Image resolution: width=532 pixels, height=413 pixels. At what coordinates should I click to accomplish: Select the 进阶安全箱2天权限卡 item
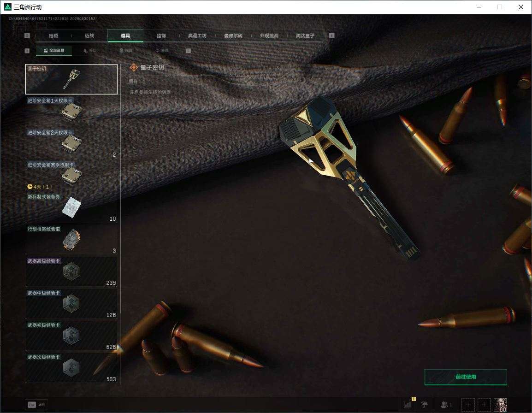(71, 143)
